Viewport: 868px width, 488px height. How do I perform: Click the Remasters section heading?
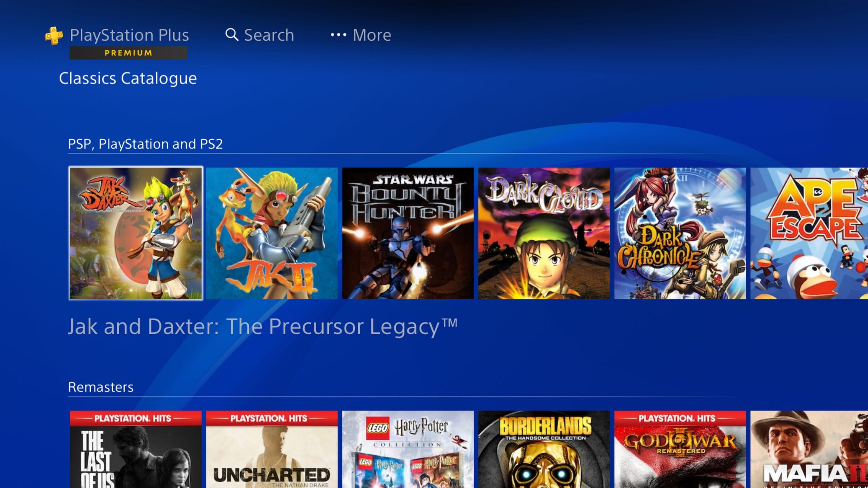100,387
